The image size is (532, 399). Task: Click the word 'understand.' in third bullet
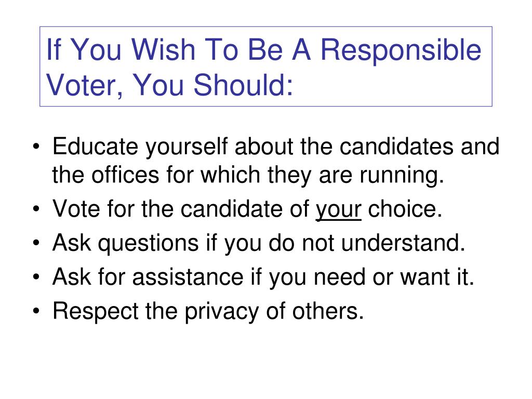click(403, 242)
